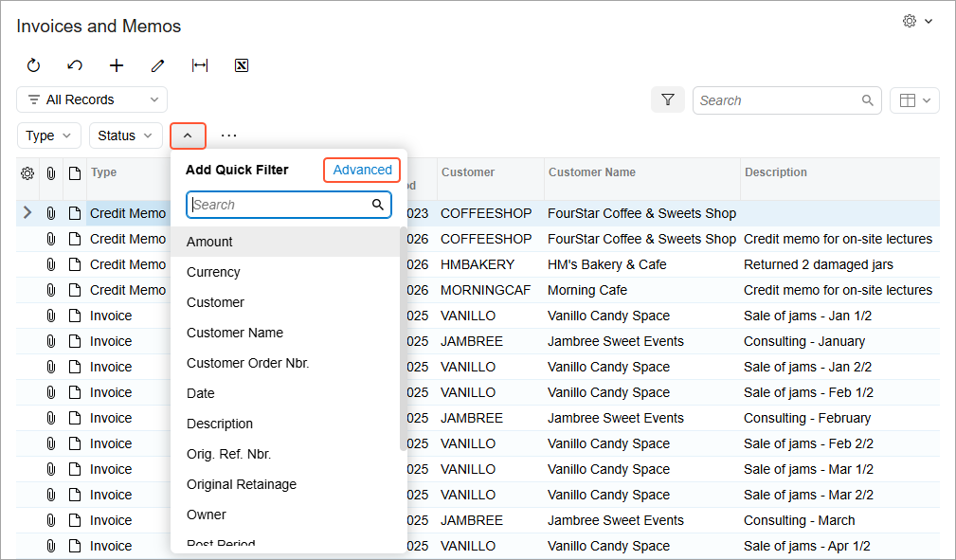956x560 pixels.
Task: Add a new record with plus icon
Action: (x=117, y=65)
